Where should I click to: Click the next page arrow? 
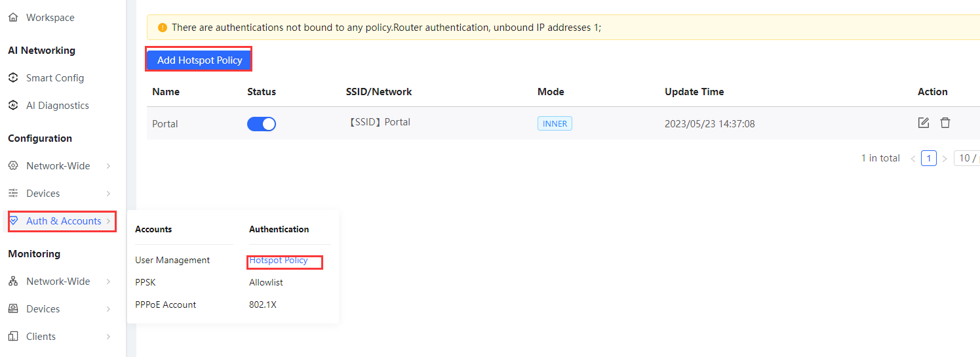(945, 158)
